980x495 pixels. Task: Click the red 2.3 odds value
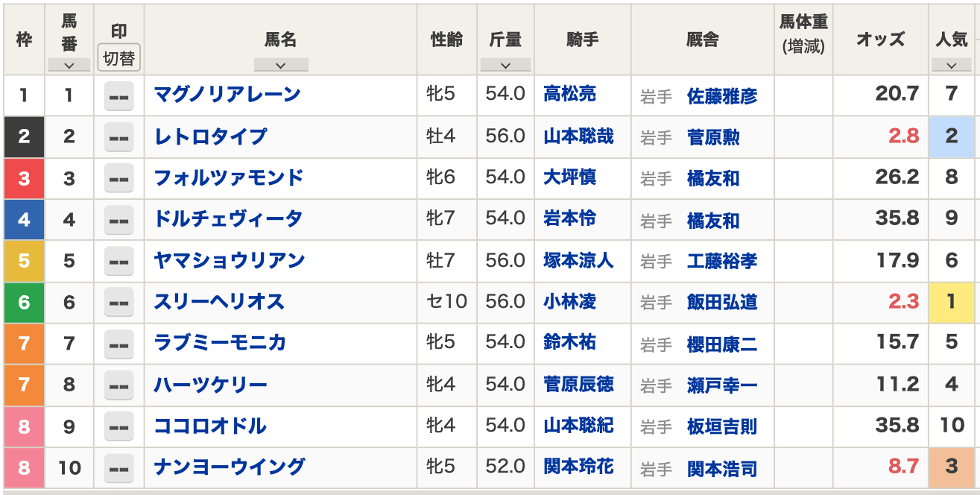[903, 302]
